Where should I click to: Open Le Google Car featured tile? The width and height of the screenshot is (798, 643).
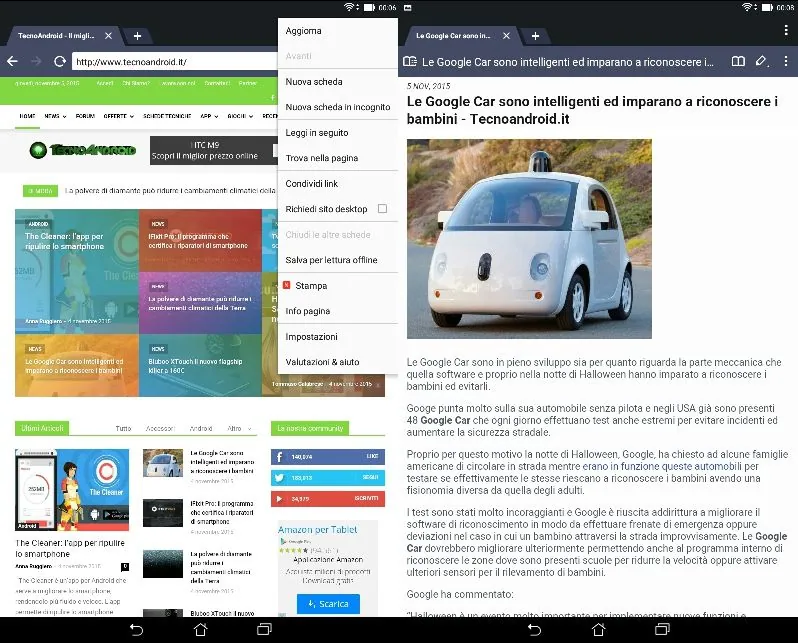[76, 365]
